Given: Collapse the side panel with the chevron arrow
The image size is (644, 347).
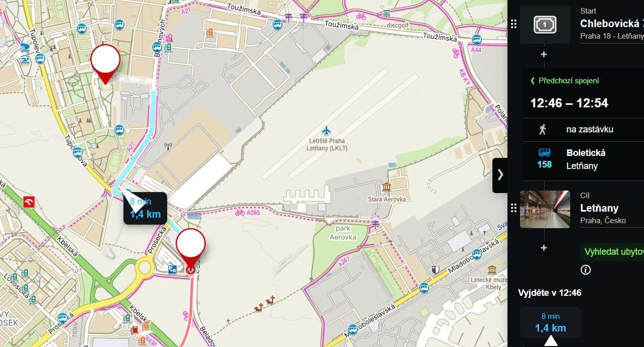Looking at the screenshot, I should (x=500, y=175).
